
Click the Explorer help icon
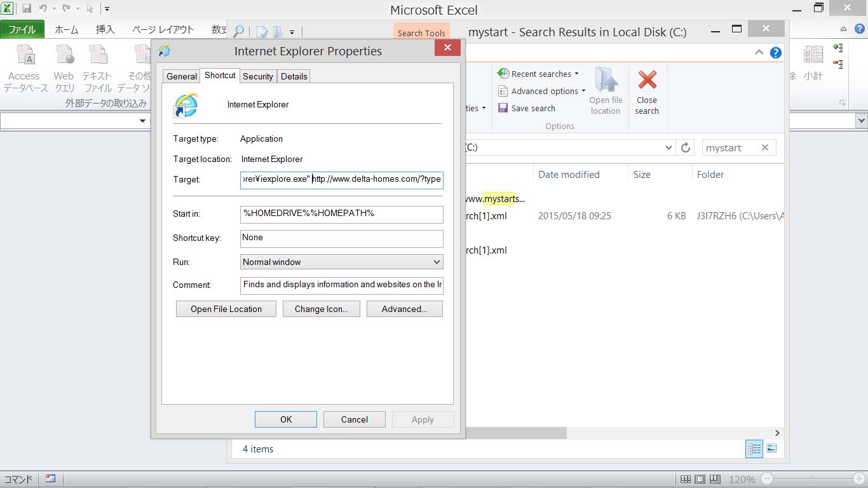click(776, 53)
